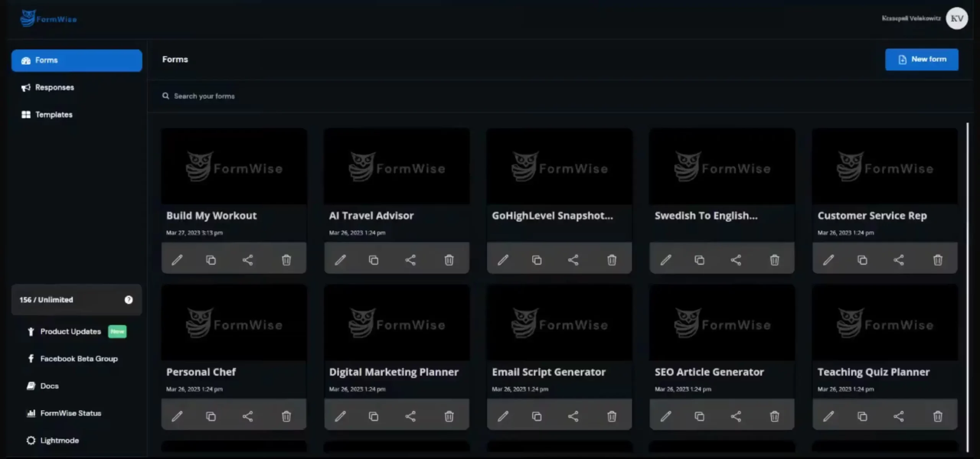Delete the Email Script Generator form
Screen dimensions: 980x459
(612, 416)
